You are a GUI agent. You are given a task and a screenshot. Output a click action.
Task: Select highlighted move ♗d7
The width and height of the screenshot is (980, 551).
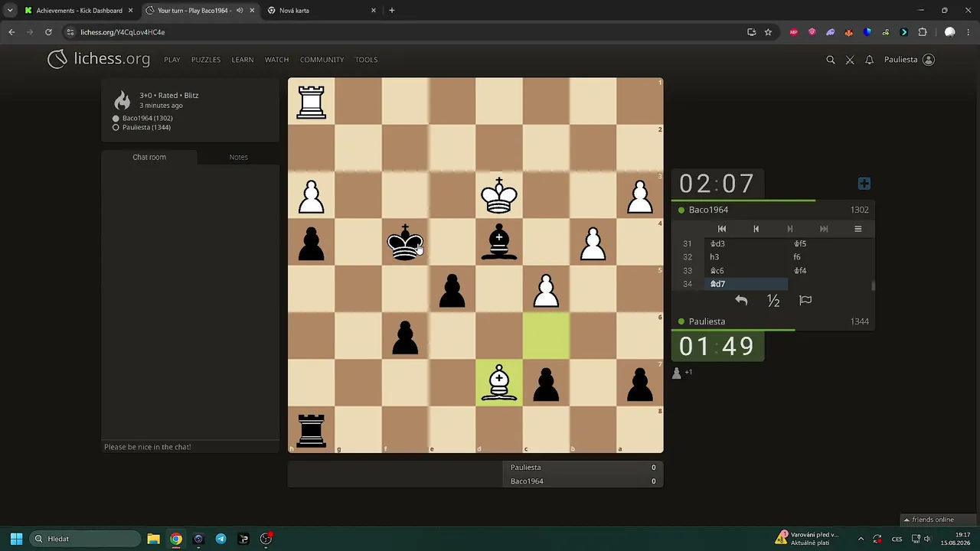click(746, 284)
